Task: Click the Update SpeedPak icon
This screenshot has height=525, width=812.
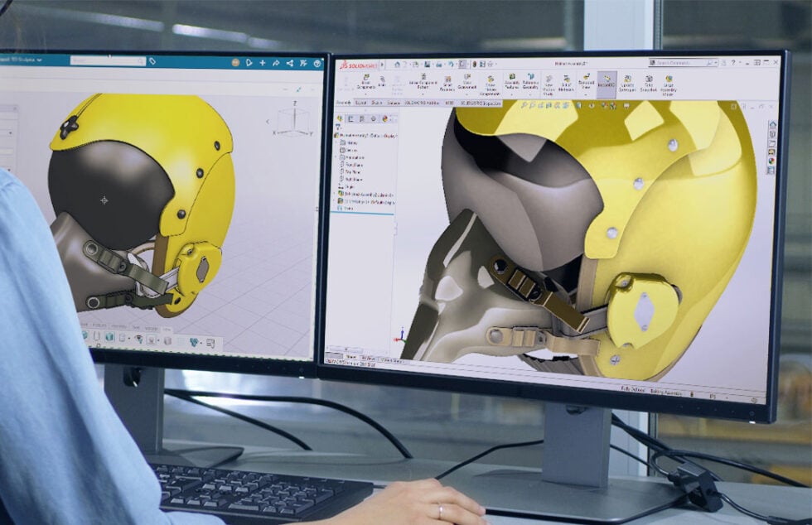Action: pos(627,82)
